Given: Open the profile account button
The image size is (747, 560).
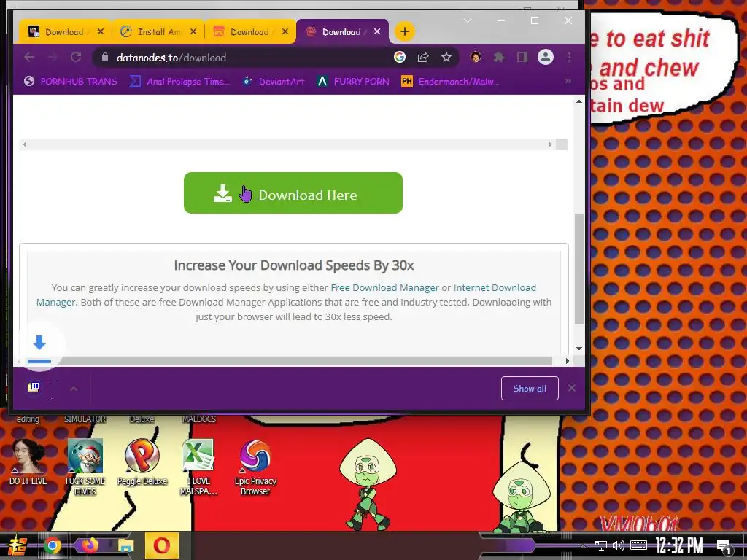Looking at the screenshot, I should point(546,57).
